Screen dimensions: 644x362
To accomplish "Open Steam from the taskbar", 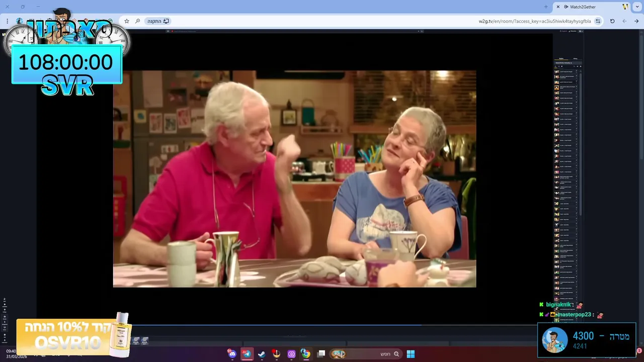I will pos(262,354).
